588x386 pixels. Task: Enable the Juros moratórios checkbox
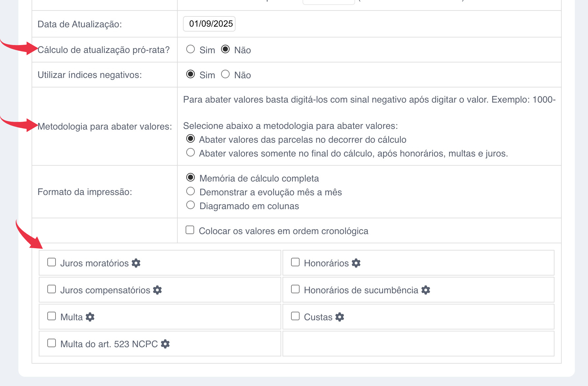pos(52,262)
